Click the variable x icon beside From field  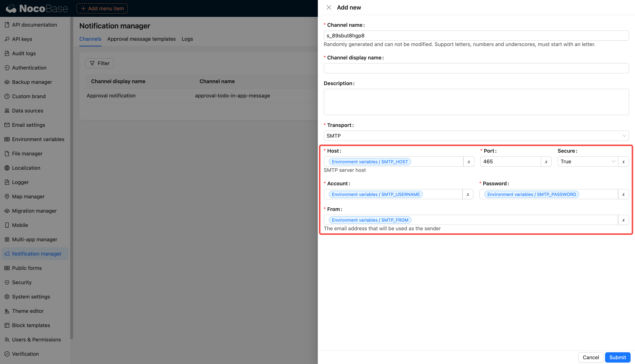(x=623, y=220)
